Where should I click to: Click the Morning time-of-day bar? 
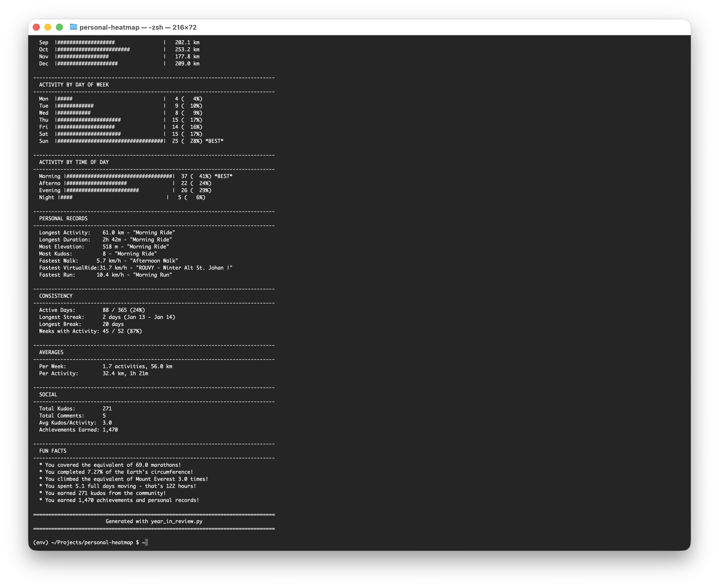pyautogui.click(x=119, y=176)
